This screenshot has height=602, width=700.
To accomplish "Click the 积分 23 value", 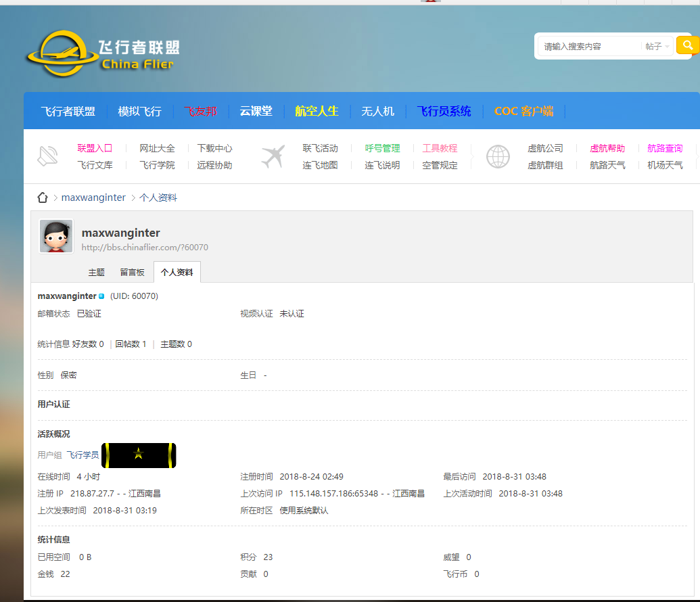I will [268, 557].
